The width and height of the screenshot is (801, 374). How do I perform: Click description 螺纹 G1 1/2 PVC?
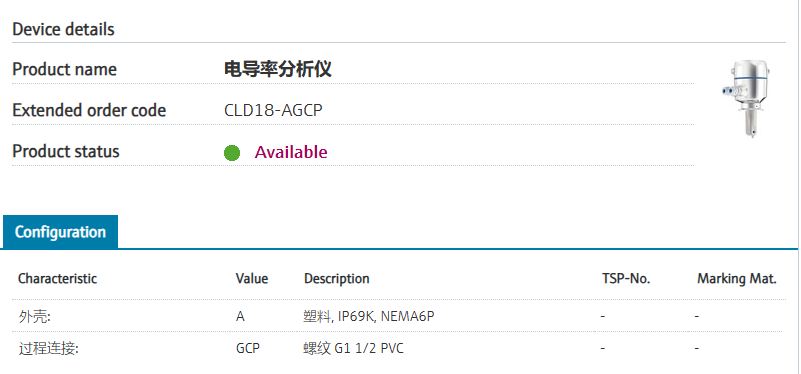(354, 349)
